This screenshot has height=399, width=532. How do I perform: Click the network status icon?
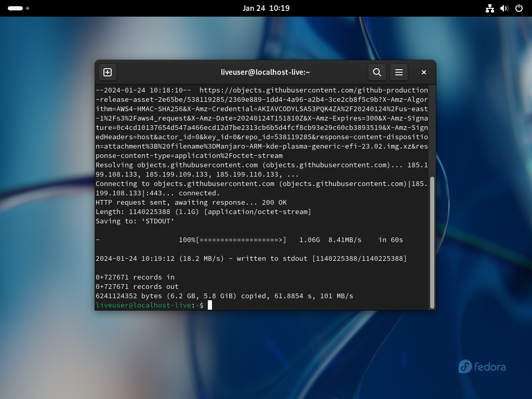pos(489,8)
